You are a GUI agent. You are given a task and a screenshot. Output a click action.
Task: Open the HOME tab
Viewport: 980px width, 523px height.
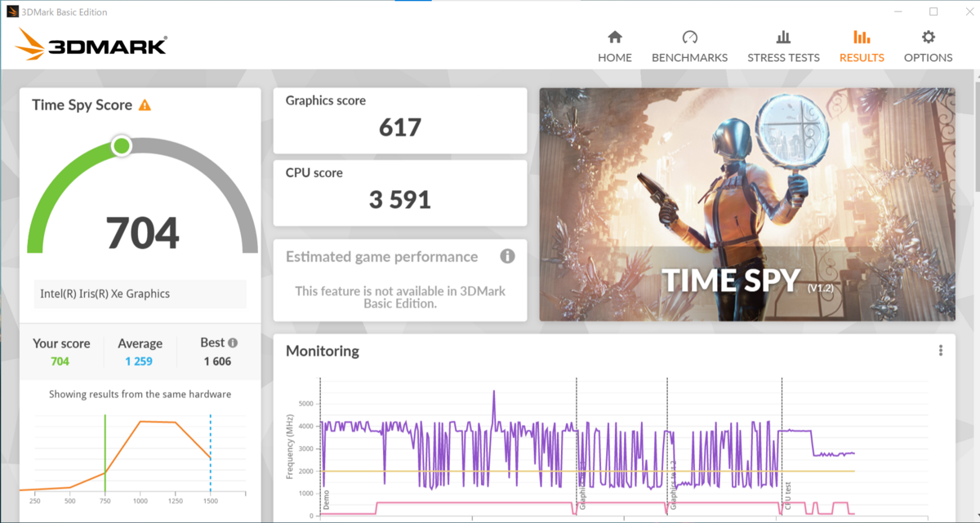tap(614, 47)
